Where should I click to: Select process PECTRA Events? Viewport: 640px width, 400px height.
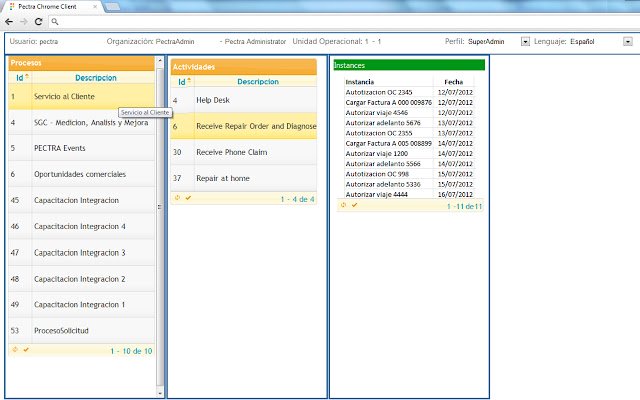click(81, 148)
